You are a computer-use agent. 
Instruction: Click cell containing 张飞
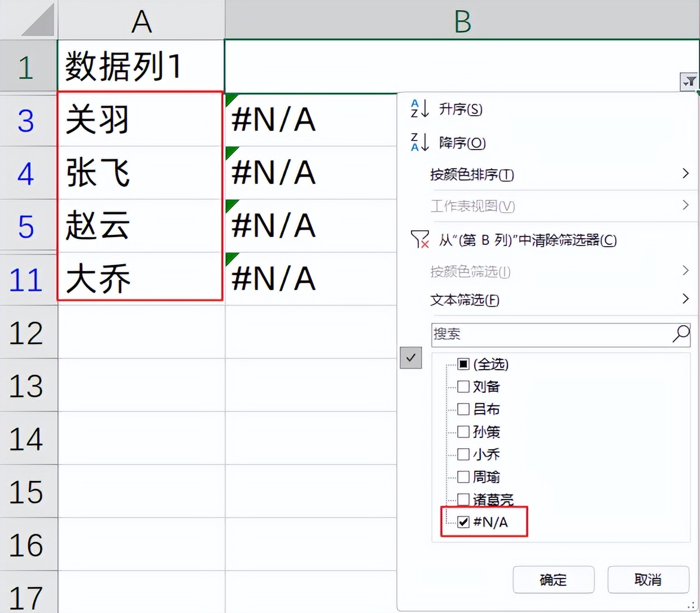pos(141,173)
